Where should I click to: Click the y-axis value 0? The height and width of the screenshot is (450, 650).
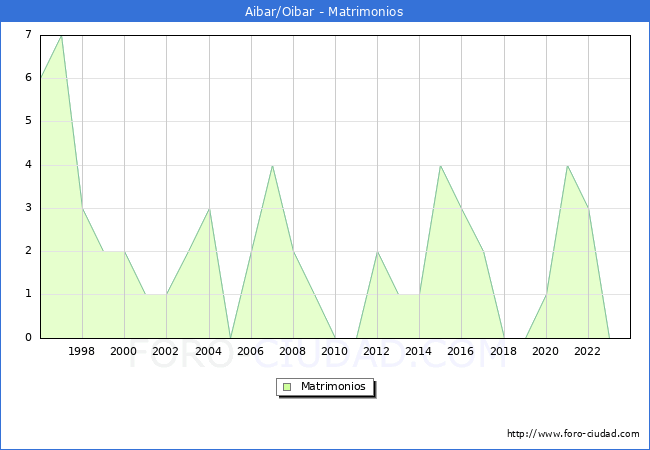[29, 337]
